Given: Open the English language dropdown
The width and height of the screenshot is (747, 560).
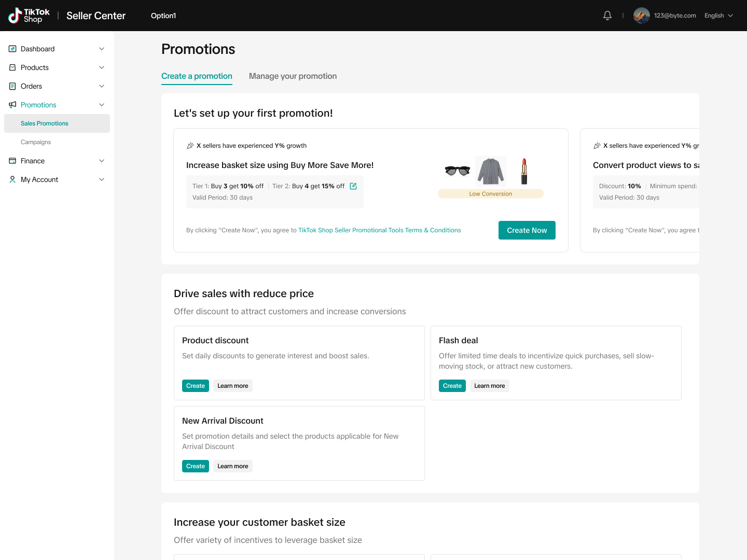Looking at the screenshot, I should tap(718, 16).
